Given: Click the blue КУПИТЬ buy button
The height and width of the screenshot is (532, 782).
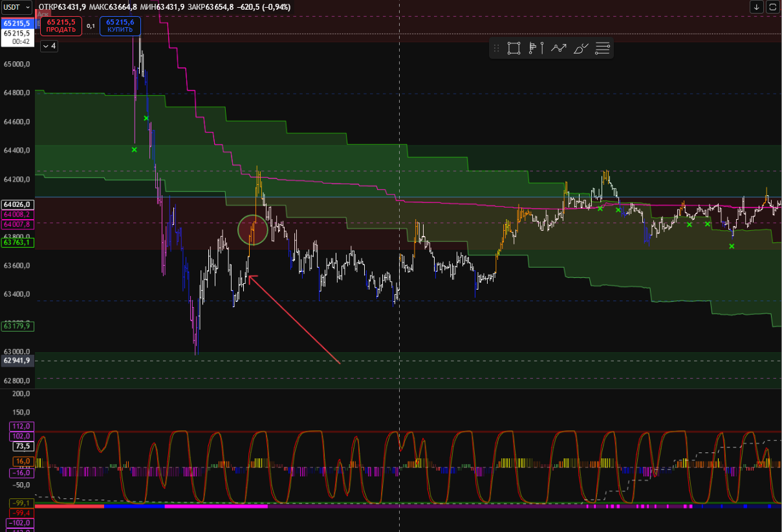Looking at the screenshot, I should click(x=120, y=26).
